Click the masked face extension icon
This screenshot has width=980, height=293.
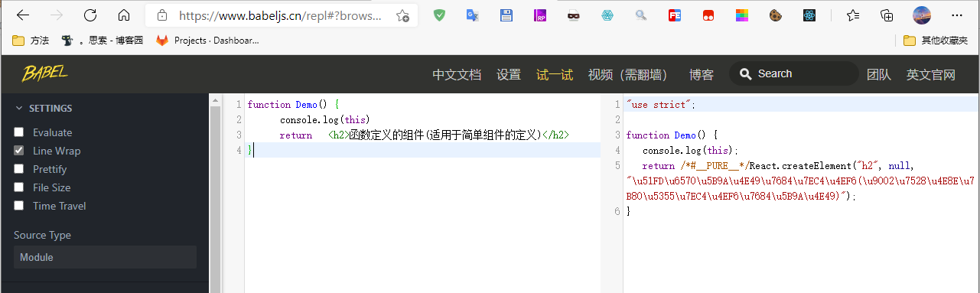(x=574, y=15)
